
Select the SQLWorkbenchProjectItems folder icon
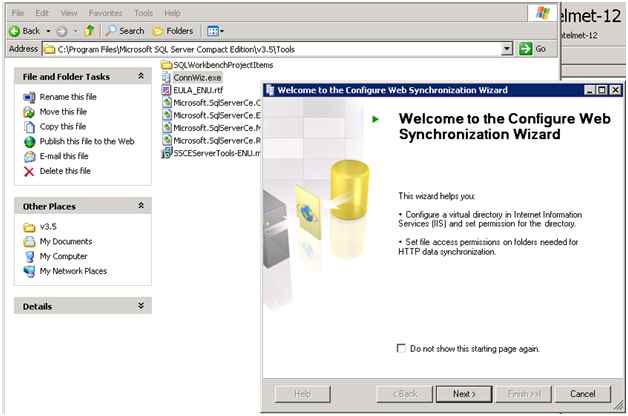(166, 65)
